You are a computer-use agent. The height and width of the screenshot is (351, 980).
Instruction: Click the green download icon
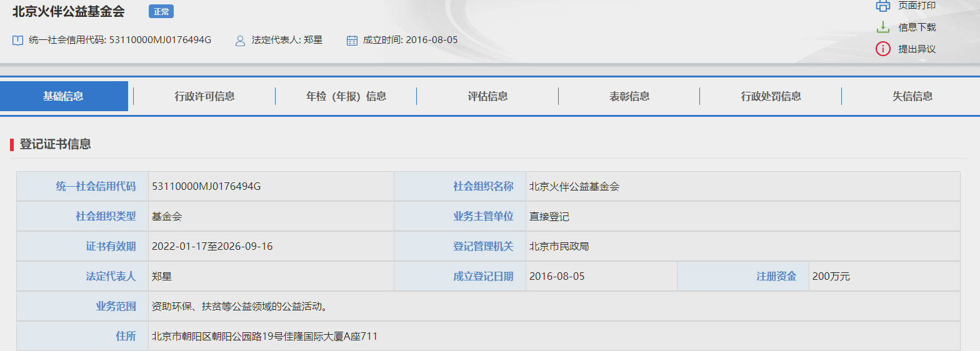pyautogui.click(x=882, y=27)
